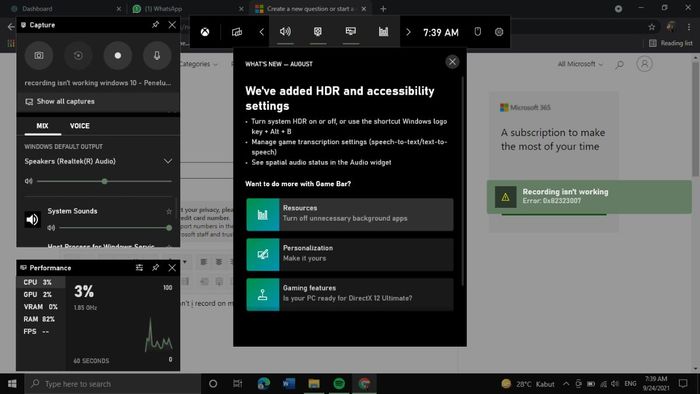The width and height of the screenshot is (700, 394).
Task: Favorite System Sounds with star
Action: click(x=169, y=212)
